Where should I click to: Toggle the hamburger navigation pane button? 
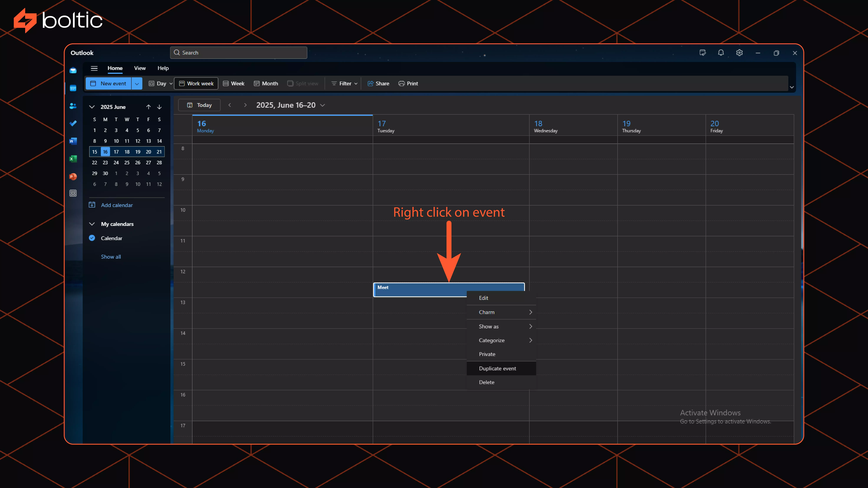point(94,68)
